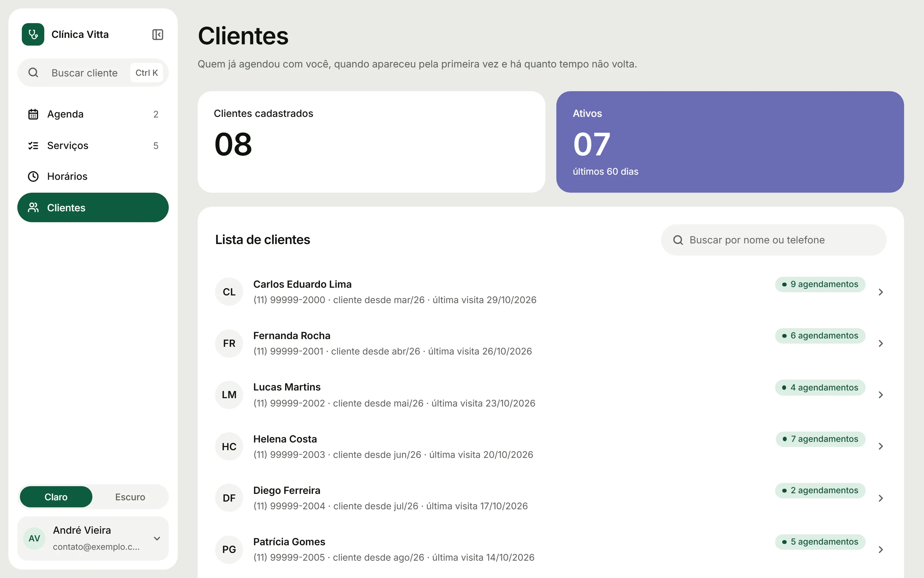This screenshot has width=924, height=578.
Task: Focus the Buscar por nome ou telefone field
Action: click(x=774, y=240)
